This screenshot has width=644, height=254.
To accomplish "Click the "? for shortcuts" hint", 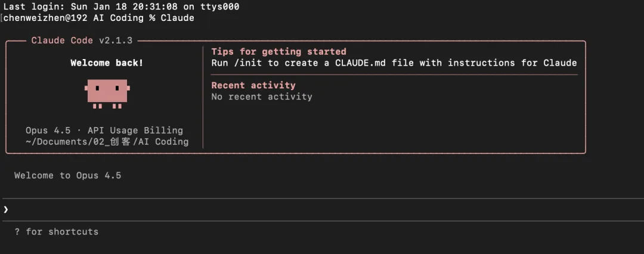I will click(x=56, y=231).
